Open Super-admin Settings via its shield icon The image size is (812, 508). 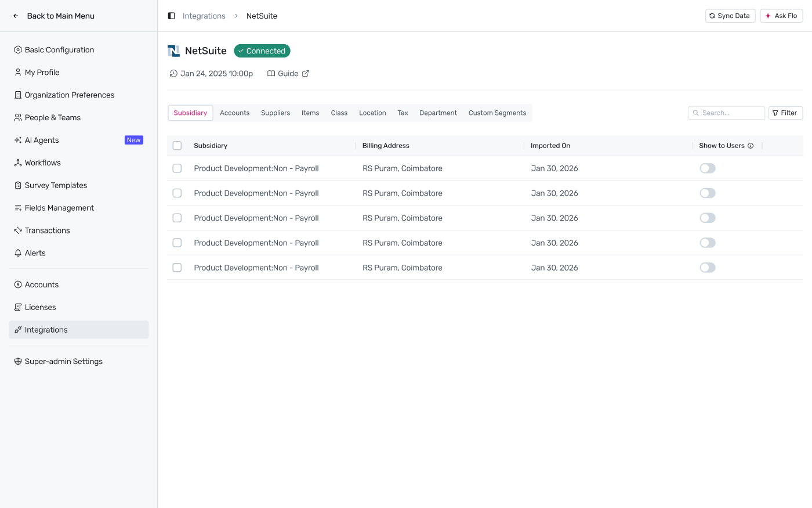click(18, 361)
